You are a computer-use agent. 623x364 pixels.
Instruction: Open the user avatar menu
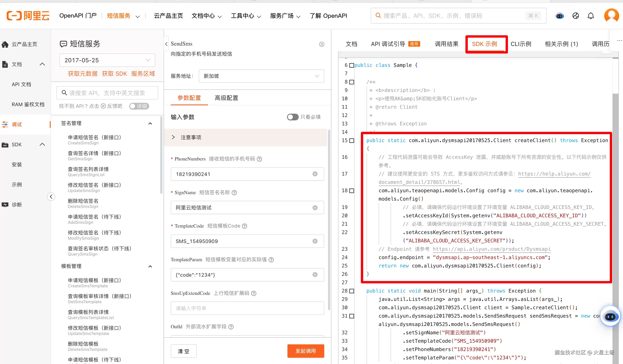(611, 16)
